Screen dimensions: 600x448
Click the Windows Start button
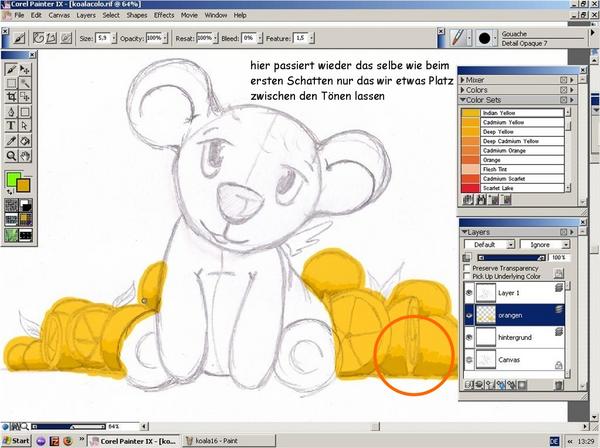pyautogui.click(x=16, y=441)
